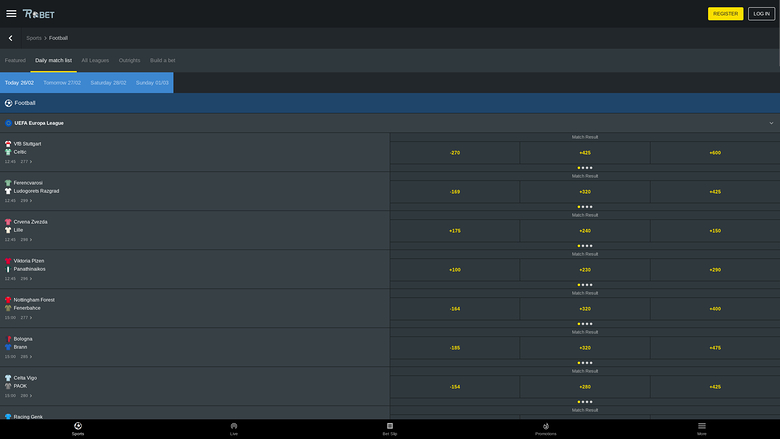Expand Viktoria Plzen match 296 markets
The image size is (780, 439).
pos(26,278)
